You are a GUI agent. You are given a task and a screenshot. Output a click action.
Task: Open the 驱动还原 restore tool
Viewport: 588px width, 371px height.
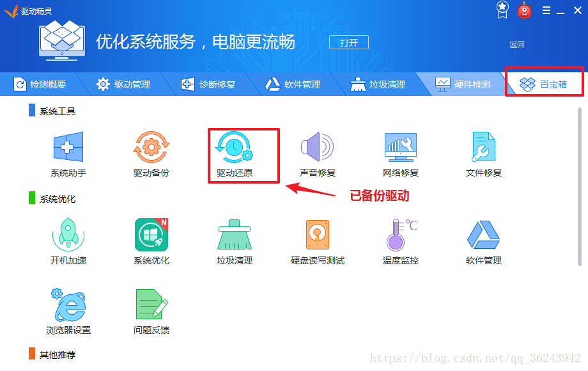click(235, 147)
